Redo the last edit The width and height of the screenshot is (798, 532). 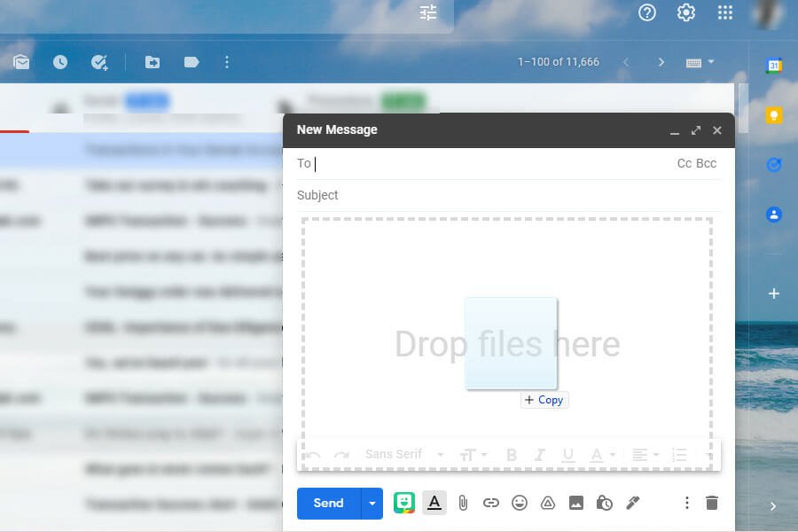pyautogui.click(x=341, y=454)
